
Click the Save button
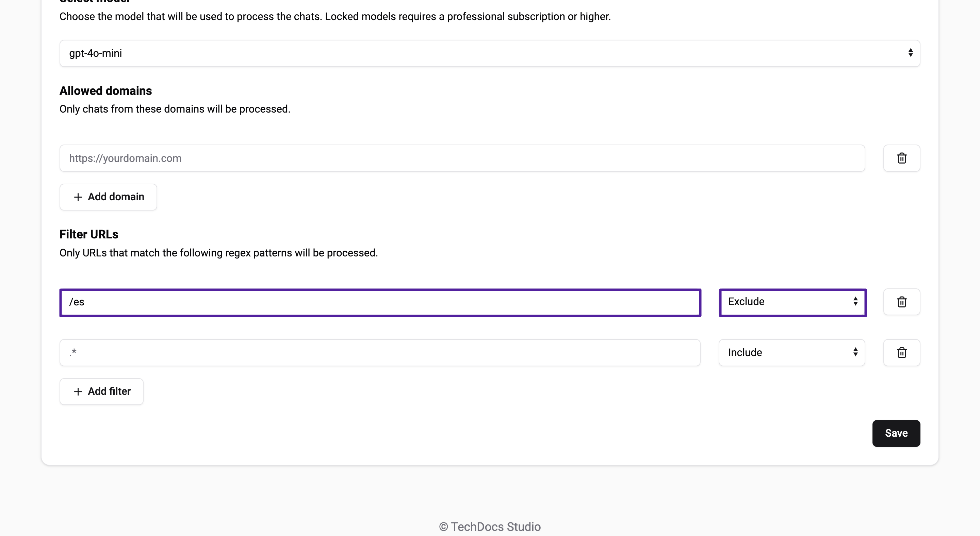896,433
